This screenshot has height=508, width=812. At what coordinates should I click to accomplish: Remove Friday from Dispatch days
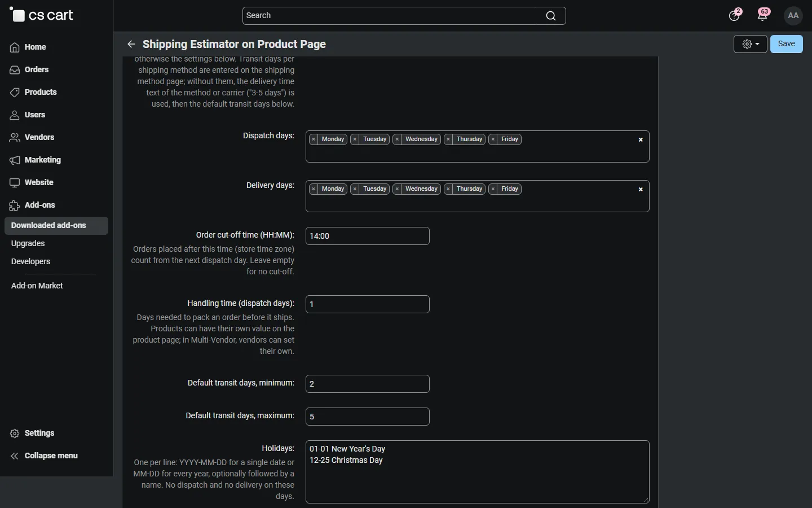click(493, 139)
